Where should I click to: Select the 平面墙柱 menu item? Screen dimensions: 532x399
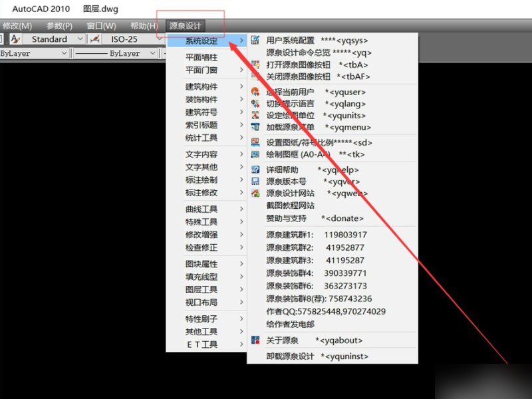pyautogui.click(x=207, y=57)
